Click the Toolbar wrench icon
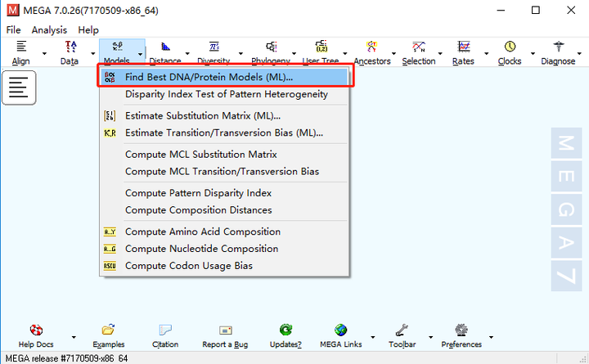 (x=402, y=330)
